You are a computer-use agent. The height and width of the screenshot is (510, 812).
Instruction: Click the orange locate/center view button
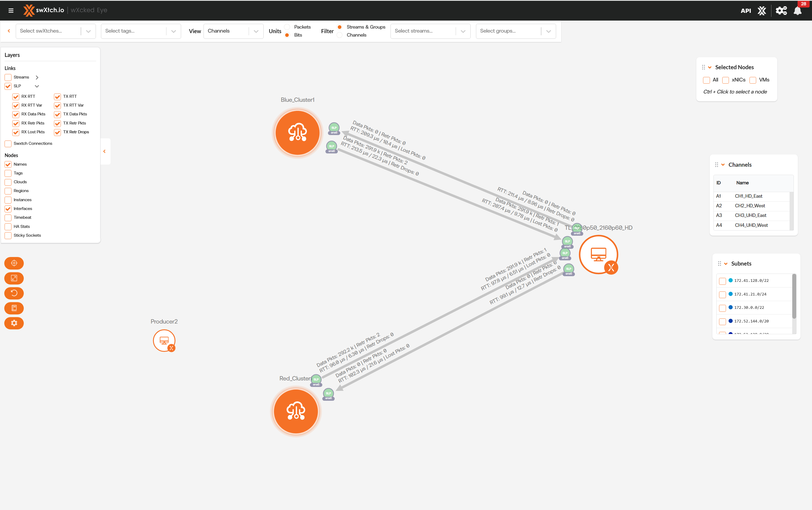14,263
